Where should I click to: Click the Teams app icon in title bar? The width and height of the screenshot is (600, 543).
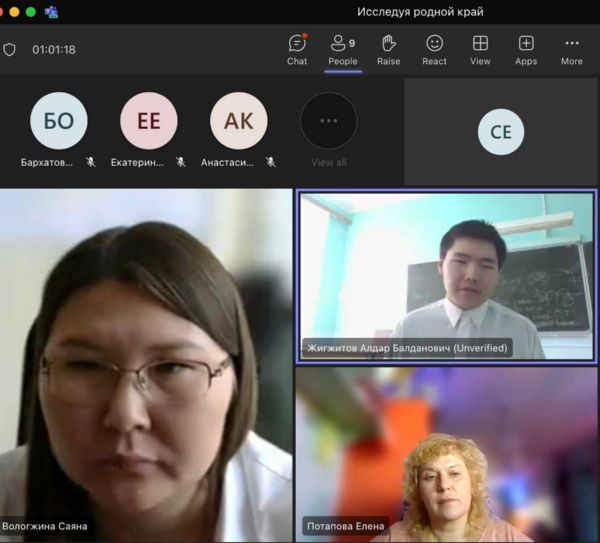51,12
